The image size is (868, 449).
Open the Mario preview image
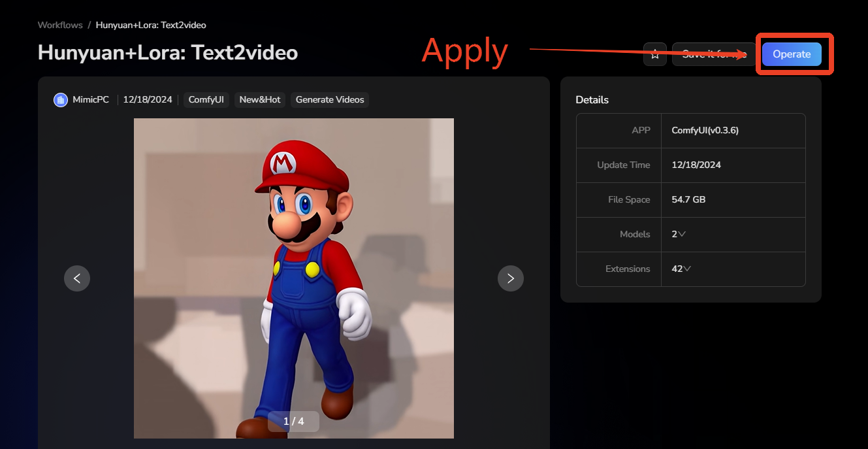[294, 278]
